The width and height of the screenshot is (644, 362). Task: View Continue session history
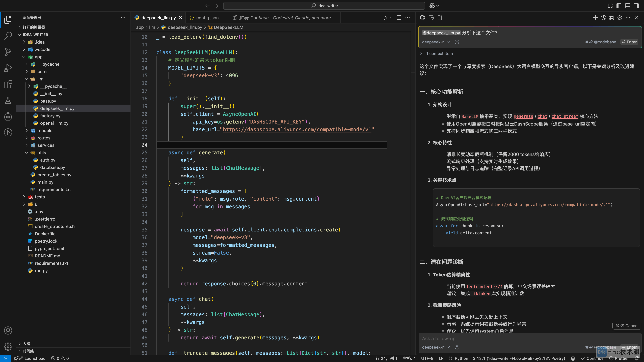[604, 18]
